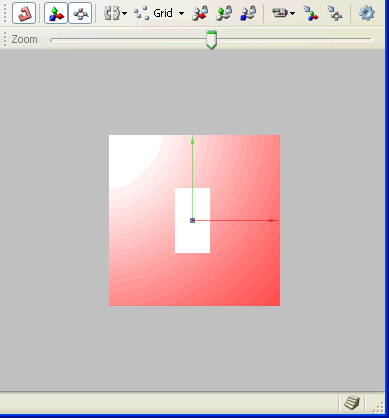
Task: Open the rotate arrows dropdown arrow
Action: click(124, 14)
